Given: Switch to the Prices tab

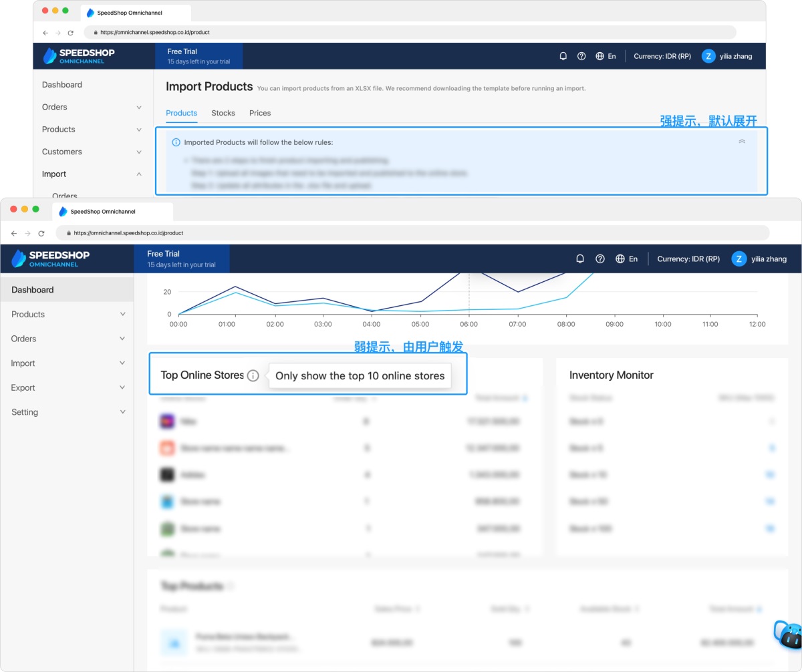Looking at the screenshot, I should 260,113.
